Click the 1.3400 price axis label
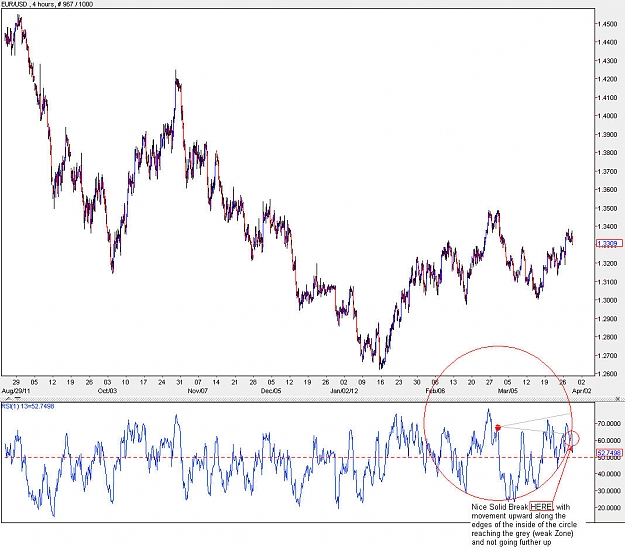The image size is (625, 550). click(608, 227)
